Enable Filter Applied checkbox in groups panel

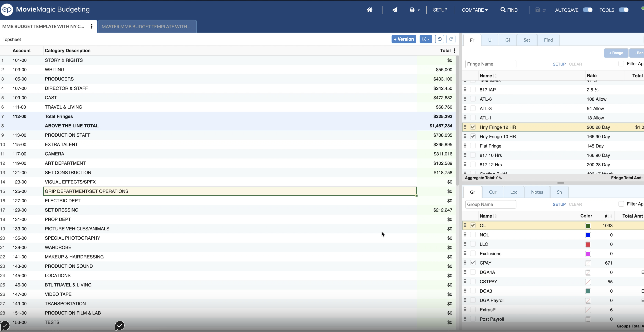click(x=621, y=204)
